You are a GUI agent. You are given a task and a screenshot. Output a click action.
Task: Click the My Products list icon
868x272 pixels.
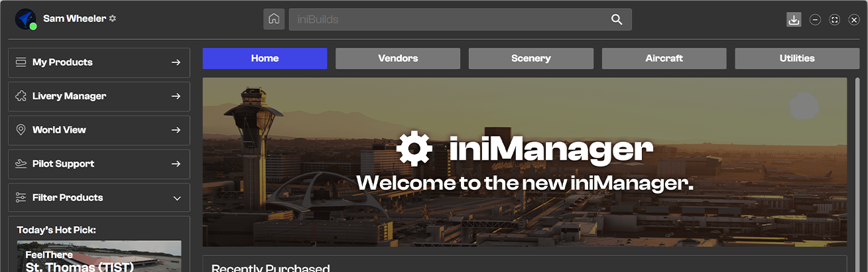pyautogui.click(x=21, y=62)
